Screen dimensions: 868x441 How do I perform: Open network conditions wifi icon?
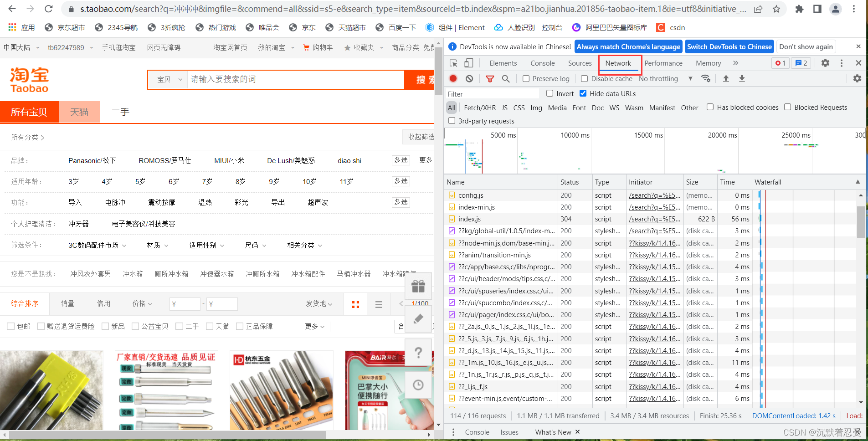pos(706,78)
